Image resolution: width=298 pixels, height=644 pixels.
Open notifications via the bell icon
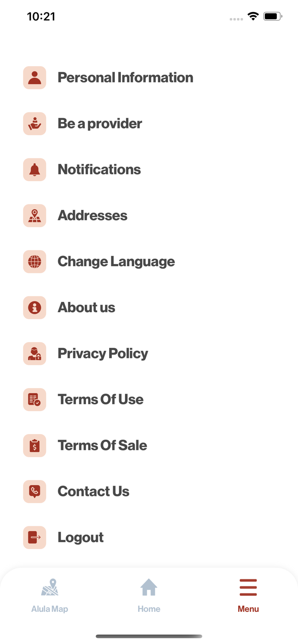(x=34, y=170)
